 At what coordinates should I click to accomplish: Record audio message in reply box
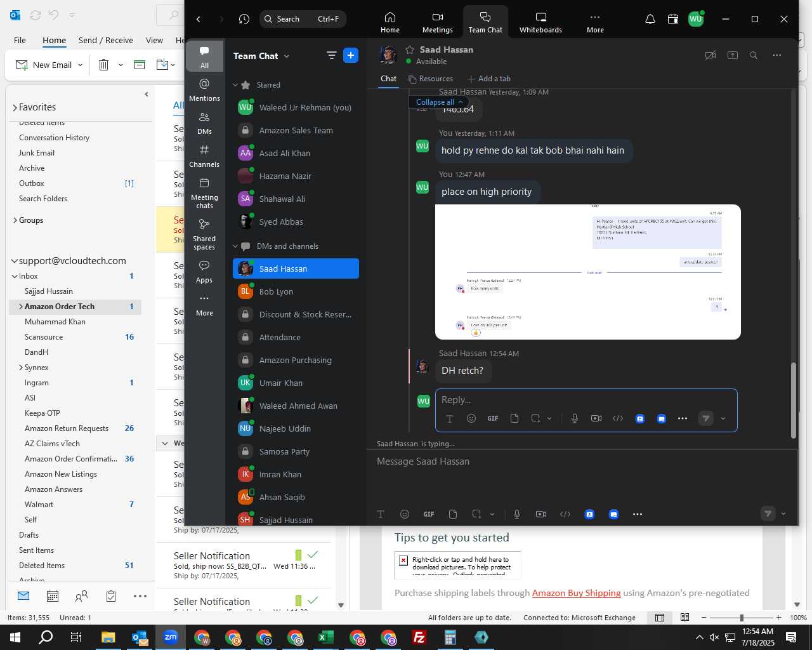pyautogui.click(x=575, y=418)
